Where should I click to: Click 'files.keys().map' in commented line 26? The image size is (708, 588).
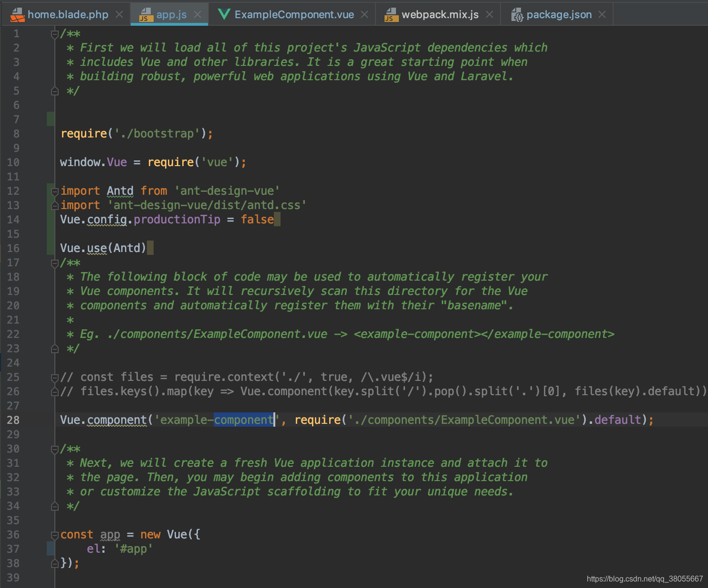[134, 391]
